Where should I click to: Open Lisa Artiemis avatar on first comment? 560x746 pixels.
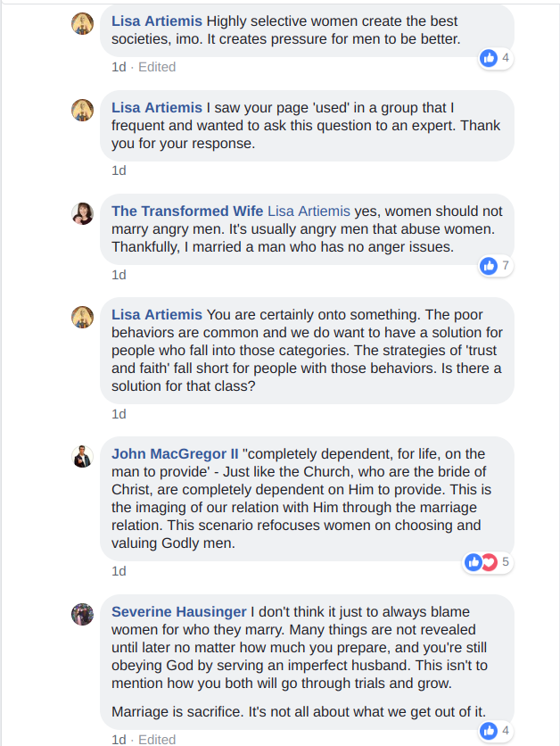pos(83,24)
